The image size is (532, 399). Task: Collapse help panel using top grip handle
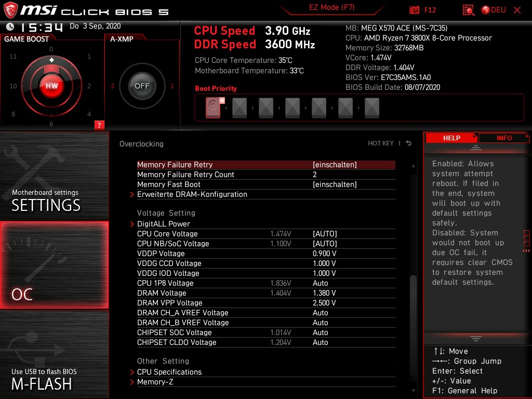point(476,148)
